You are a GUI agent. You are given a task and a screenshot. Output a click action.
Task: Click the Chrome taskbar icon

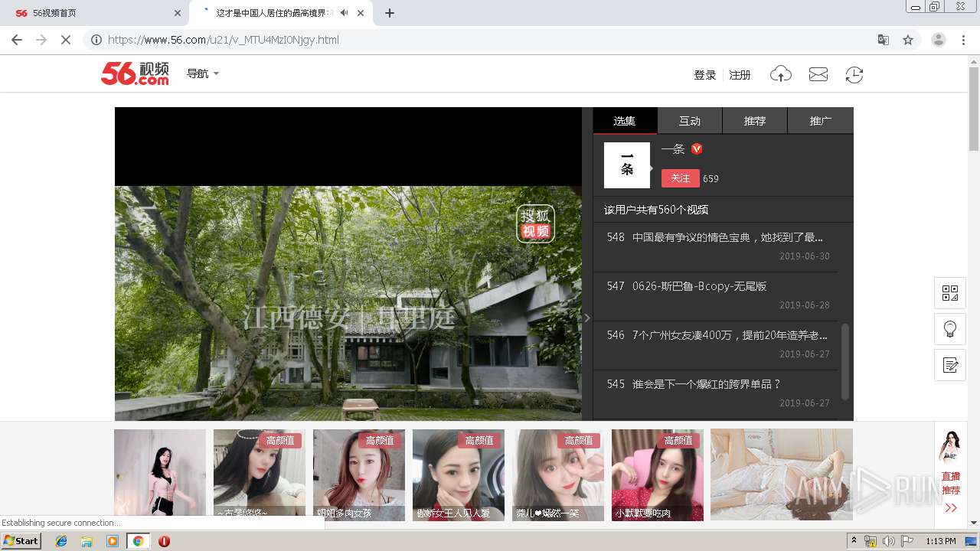tap(138, 541)
